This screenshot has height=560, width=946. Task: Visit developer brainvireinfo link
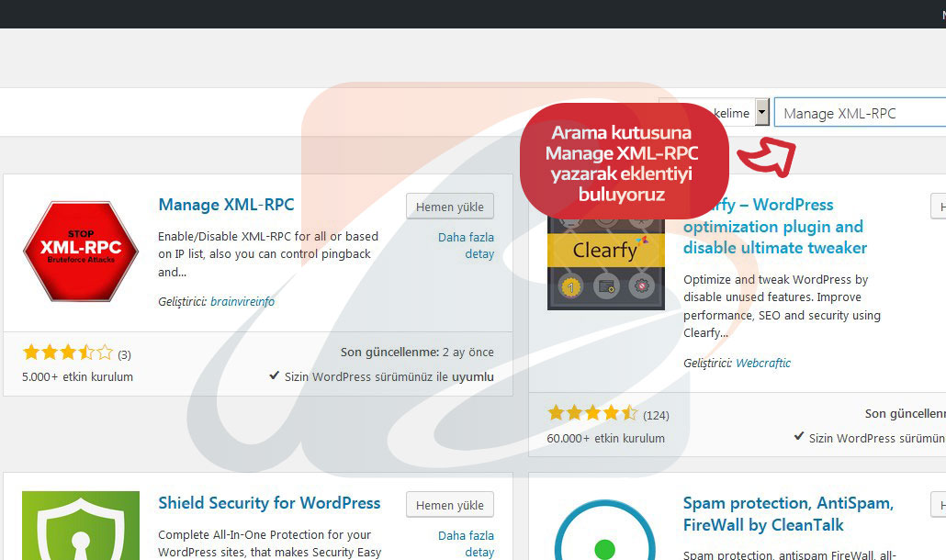(242, 301)
